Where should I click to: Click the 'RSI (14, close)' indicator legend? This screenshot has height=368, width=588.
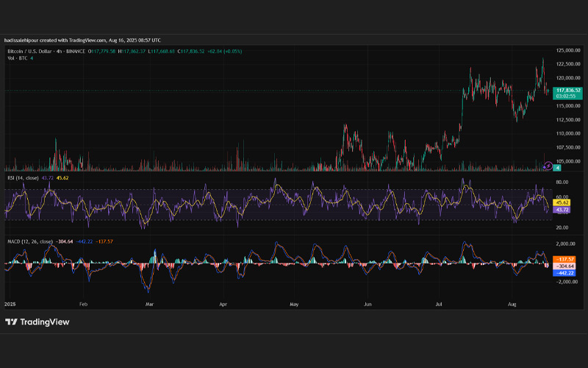click(x=23, y=178)
